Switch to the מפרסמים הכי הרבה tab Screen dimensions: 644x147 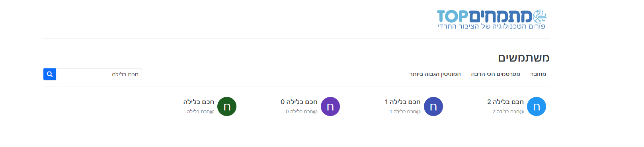496,74
